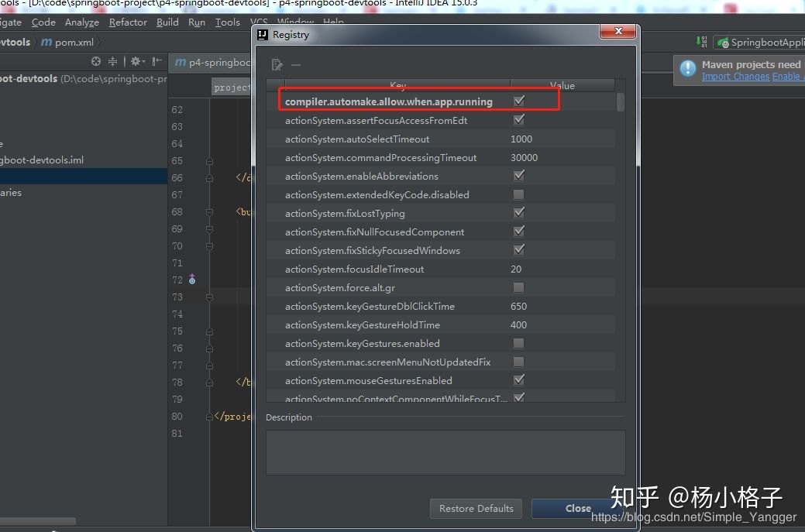Click the info icon in the Maven notification
The width and height of the screenshot is (805, 532).
(x=687, y=68)
